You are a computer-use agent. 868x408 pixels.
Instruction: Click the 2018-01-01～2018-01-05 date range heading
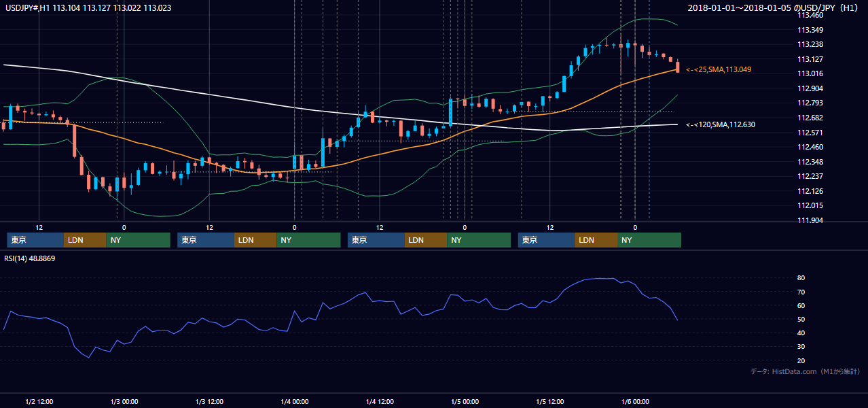[x=774, y=8]
